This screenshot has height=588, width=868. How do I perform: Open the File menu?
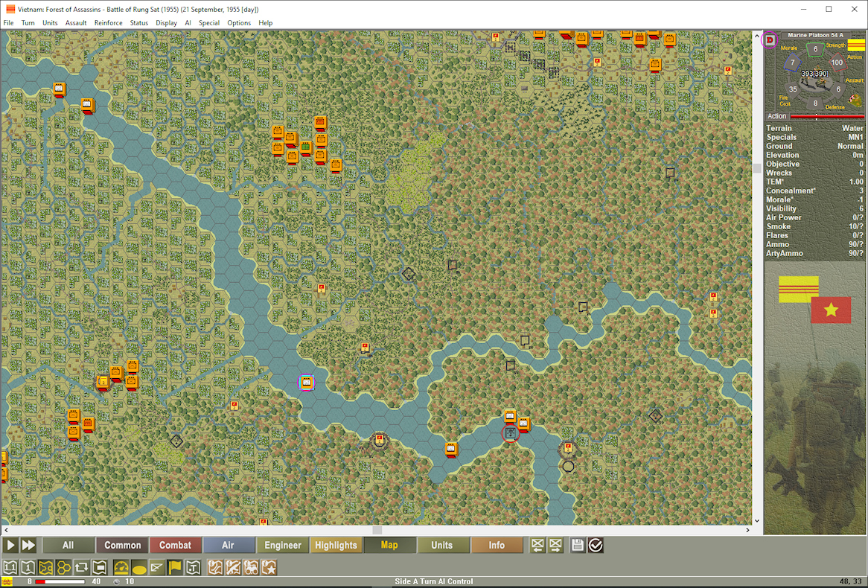point(8,22)
